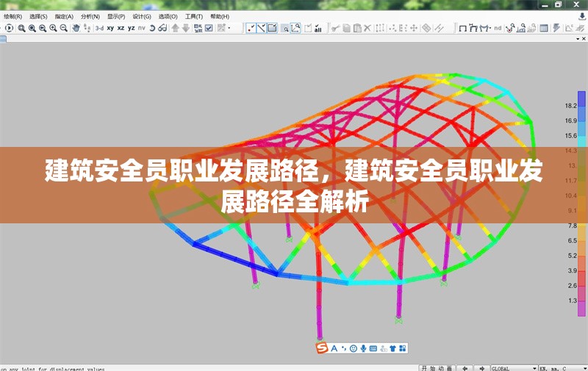Toggle the snap to lines icon
Viewport: 588px width, 371px height.
262,28
